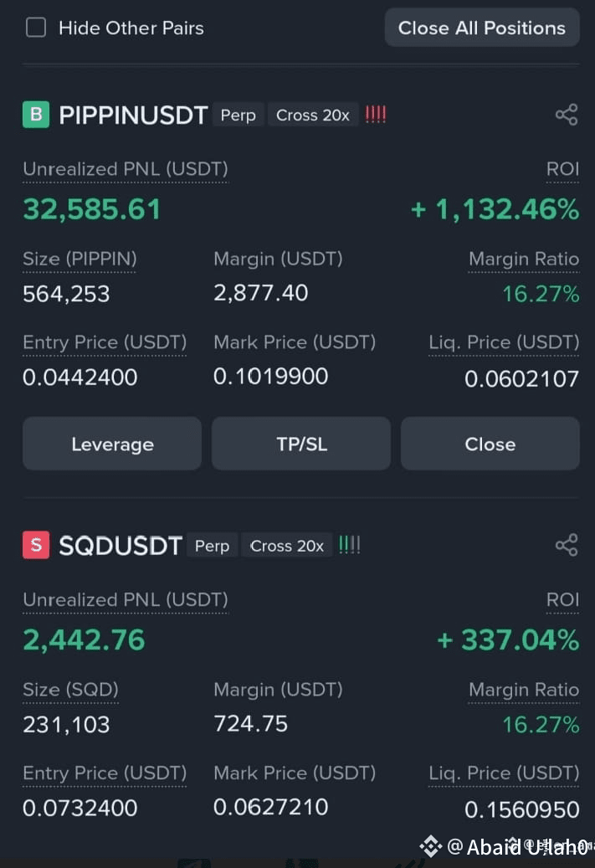Tick the Hide Other Pairs checkbox
Screen dimensions: 595x868
point(36,27)
